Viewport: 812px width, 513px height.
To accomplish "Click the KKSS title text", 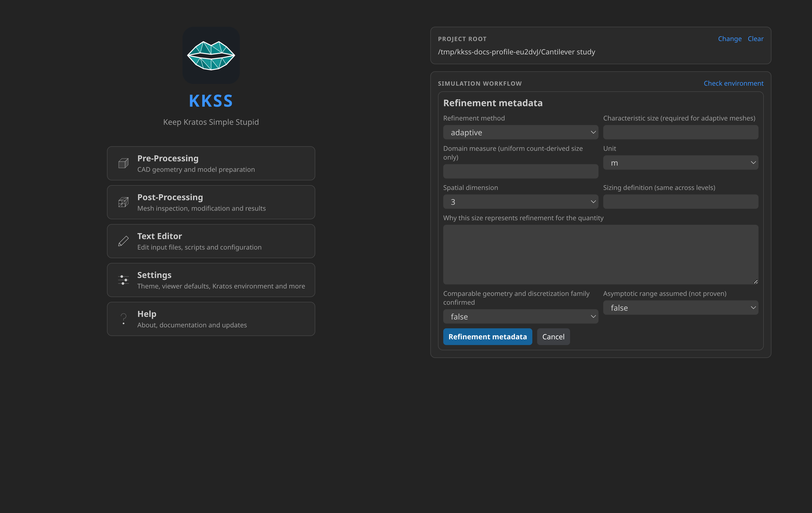I will click(211, 101).
